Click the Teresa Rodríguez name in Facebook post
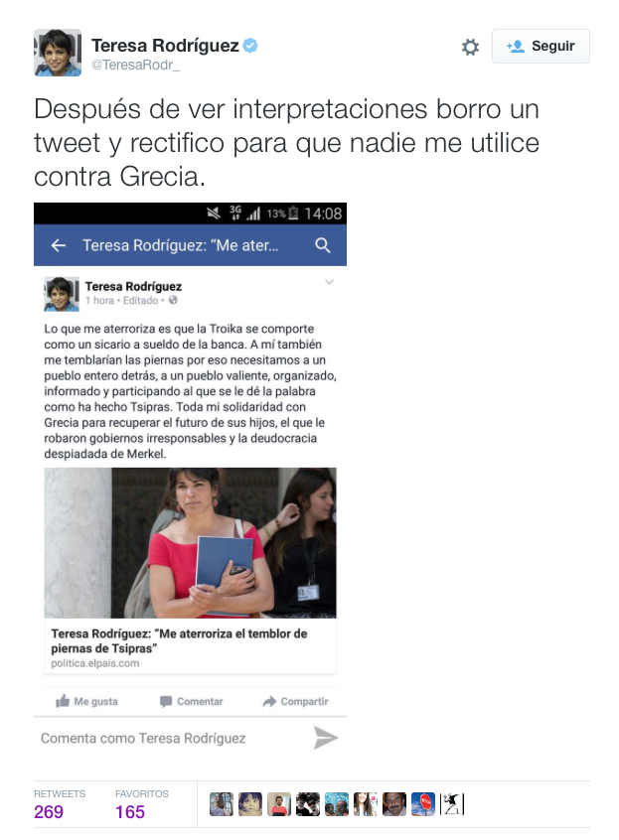The height and width of the screenshot is (840, 619). pyautogui.click(x=133, y=287)
